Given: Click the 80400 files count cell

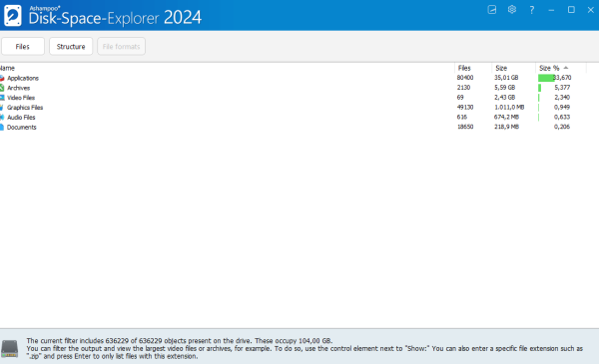Looking at the screenshot, I should [x=465, y=78].
